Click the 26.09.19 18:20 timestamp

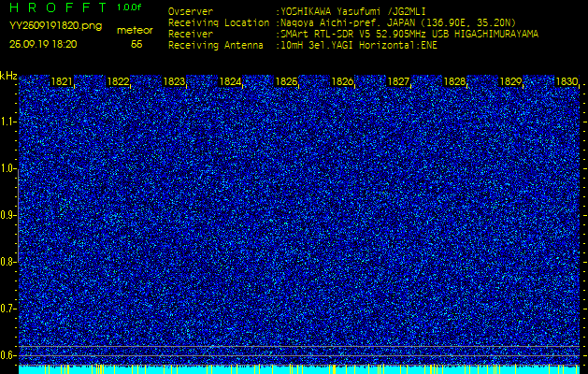tap(43, 44)
